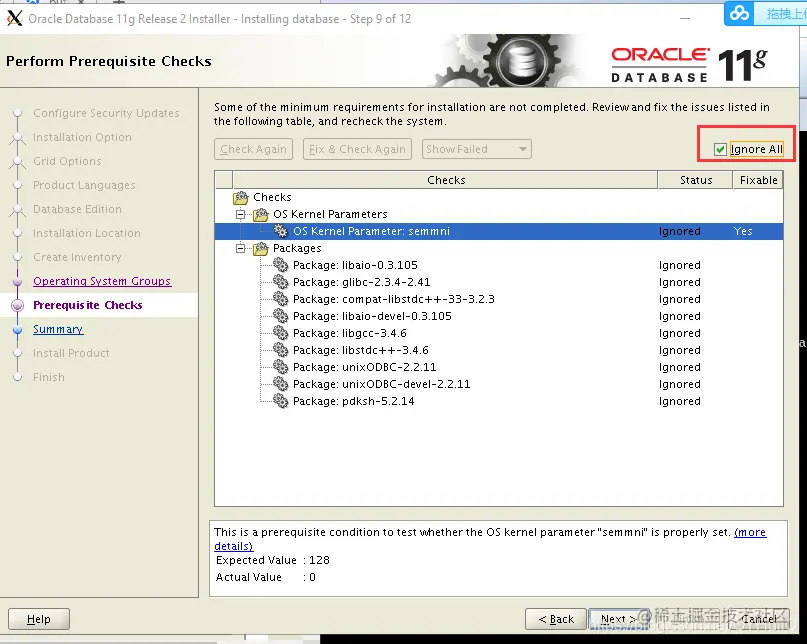Select row Package: libaio-devel-0.3.105

click(499, 316)
